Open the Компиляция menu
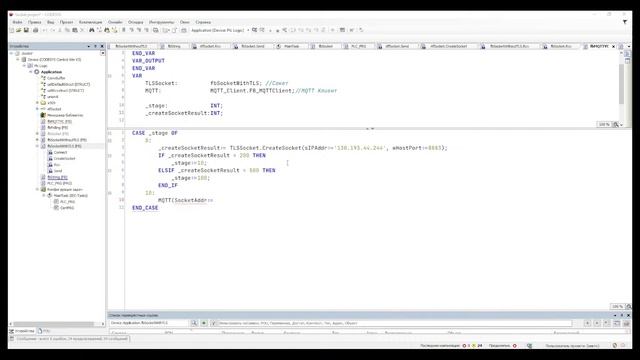Image resolution: width=640 pixels, height=360 pixels. [91, 22]
